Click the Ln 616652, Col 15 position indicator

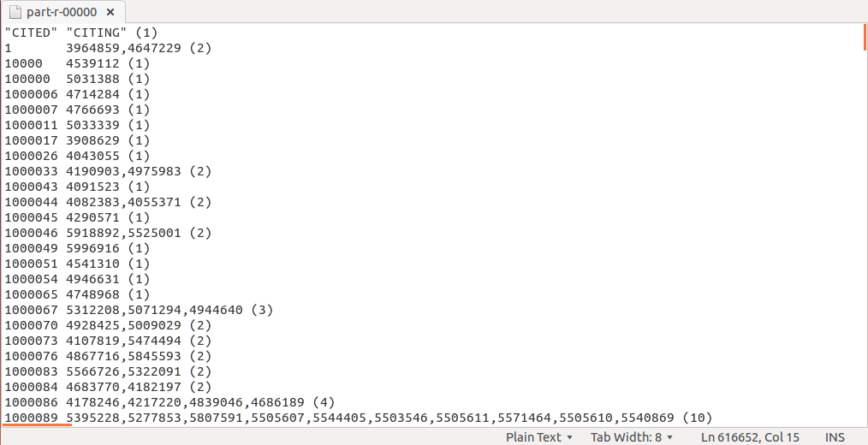(750, 437)
